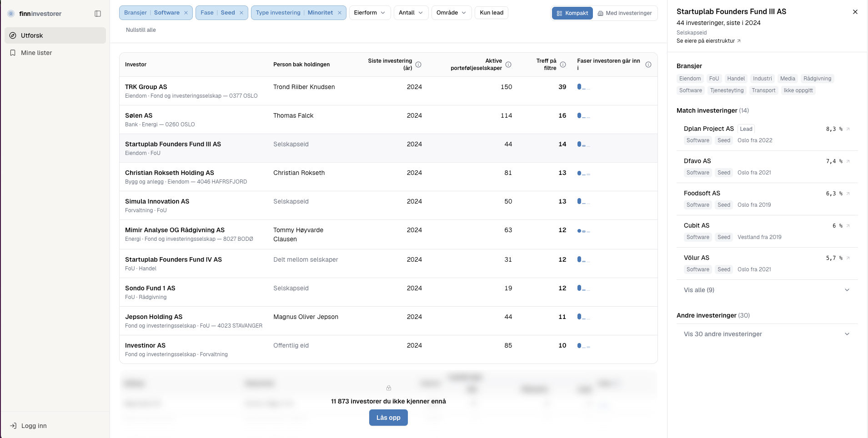This screenshot has height=438, width=868.
Task: Click Magnus Oliver Jepson person name
Action: (x=306, y=317)
